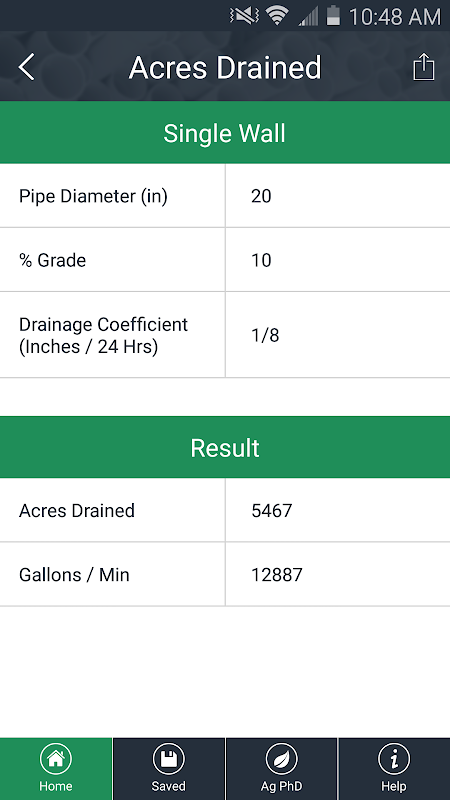Tap the Home house icon

(56, 759)
